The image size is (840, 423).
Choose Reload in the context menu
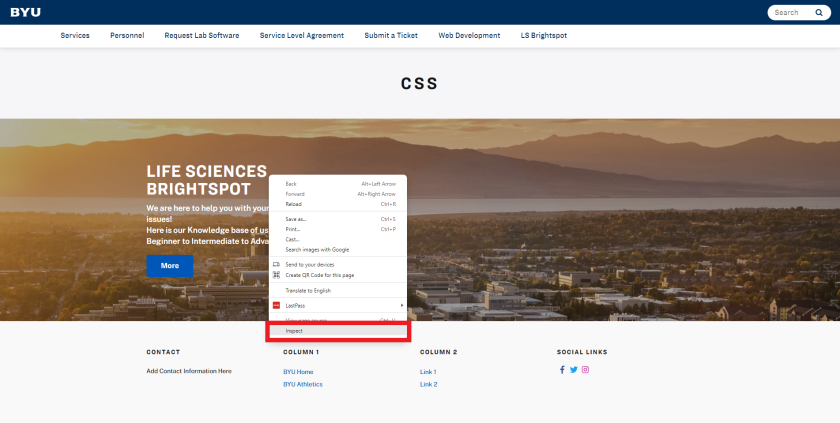point(293,204)
